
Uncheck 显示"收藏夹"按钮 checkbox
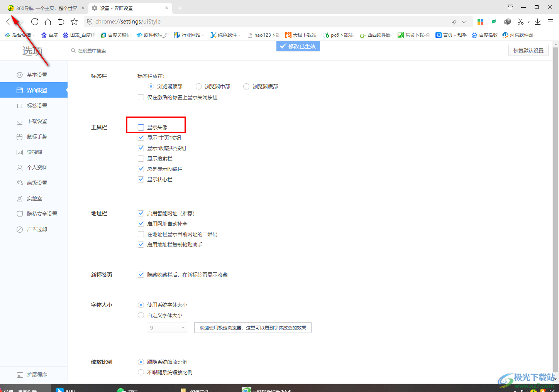141,148
